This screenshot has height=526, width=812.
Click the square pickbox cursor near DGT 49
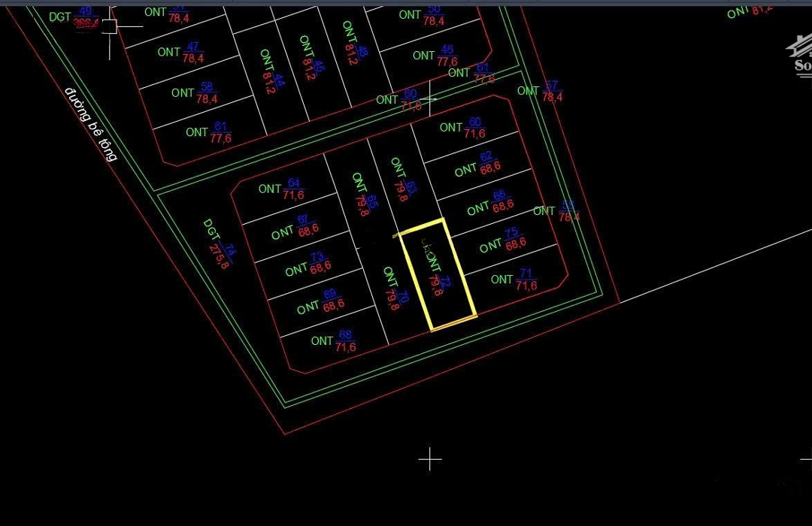110,26
